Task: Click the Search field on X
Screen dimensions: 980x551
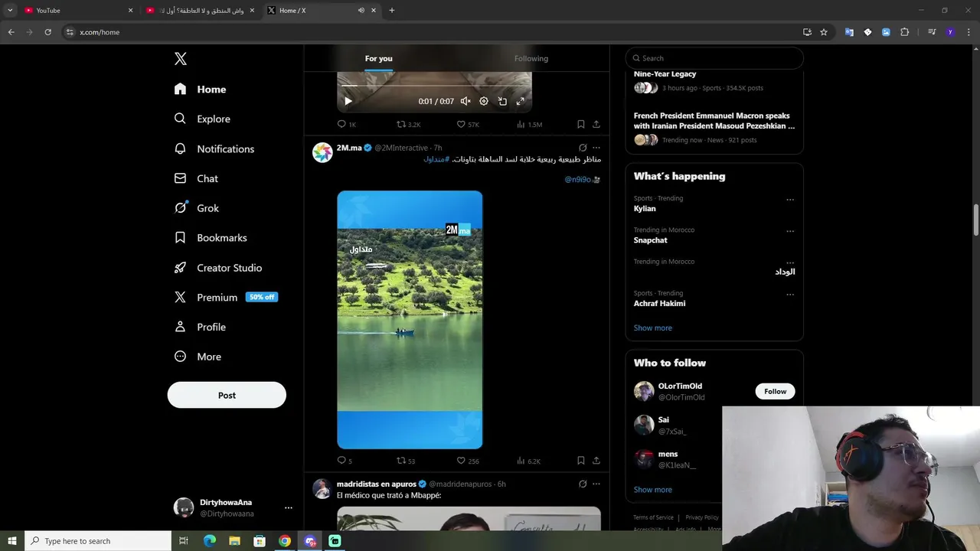Action: tap(714, 58)
